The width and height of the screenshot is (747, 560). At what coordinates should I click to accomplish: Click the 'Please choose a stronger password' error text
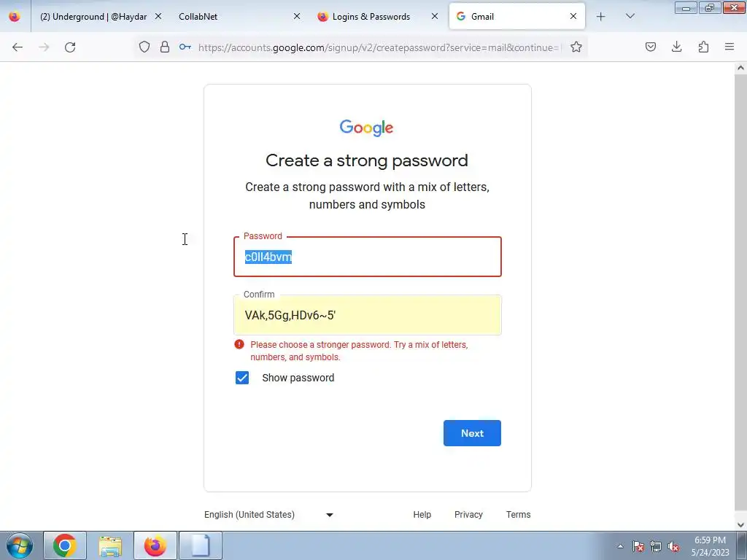pyautogui.click(x=359, y=351)
